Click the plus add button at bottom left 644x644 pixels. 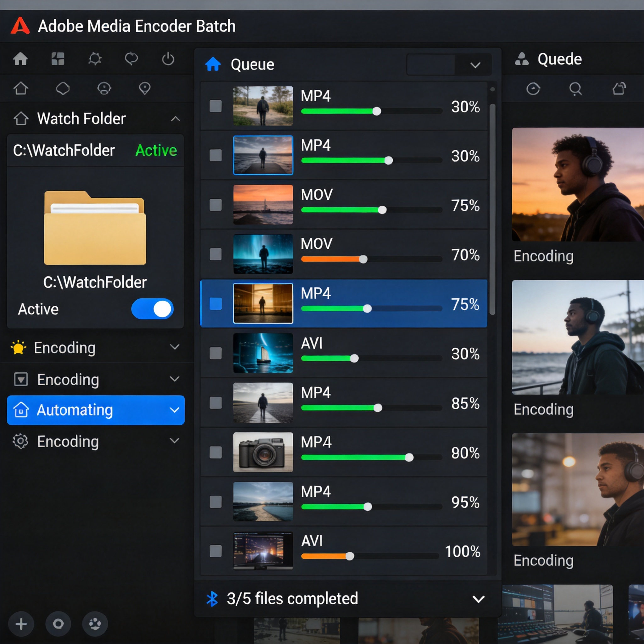click(21, 624)
